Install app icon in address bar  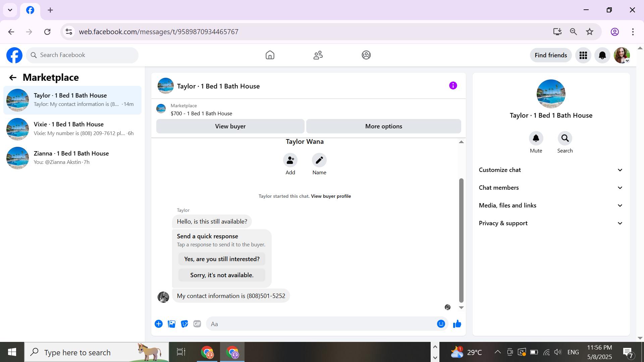pos(557,32)
